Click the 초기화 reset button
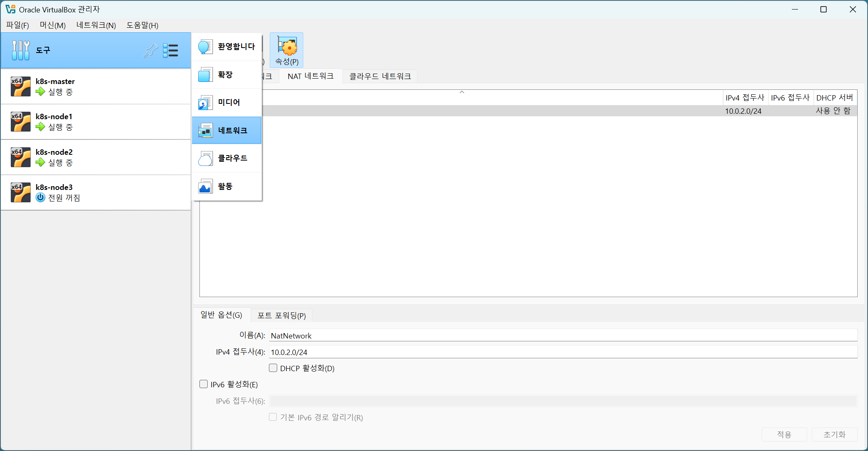Viewport: 868px width, 451px height. 834,434
